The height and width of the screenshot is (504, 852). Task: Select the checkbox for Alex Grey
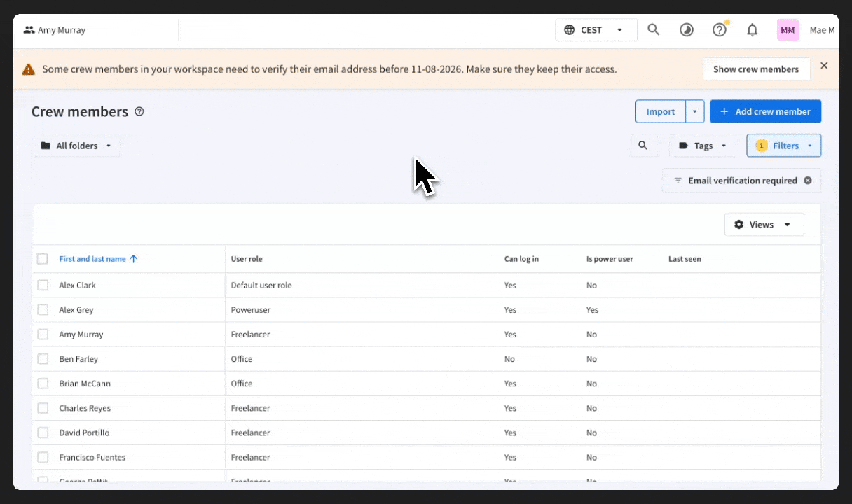pyautogui.click(x=43, y=309)
